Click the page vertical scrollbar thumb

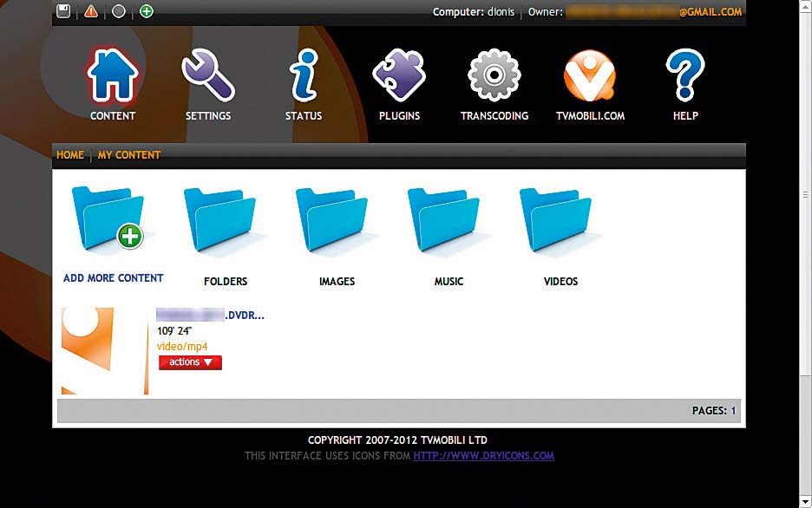pyautogui.click(x=805, y=194)
